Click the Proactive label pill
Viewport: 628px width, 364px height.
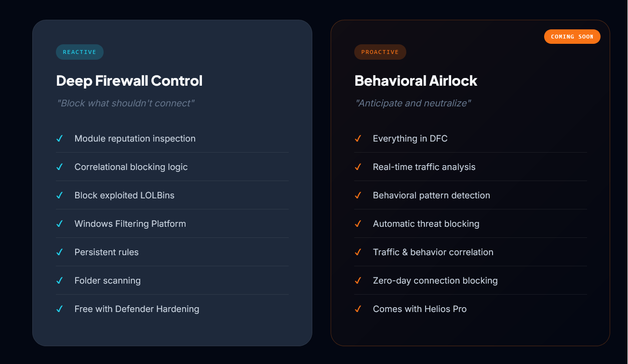point(380,52)
